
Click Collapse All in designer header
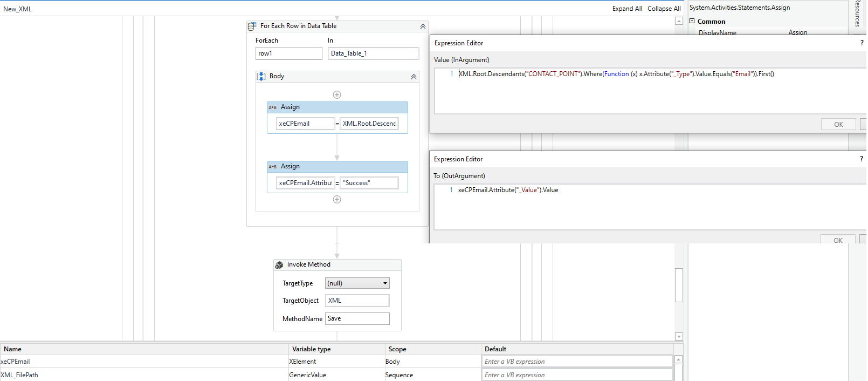(664, 9)
